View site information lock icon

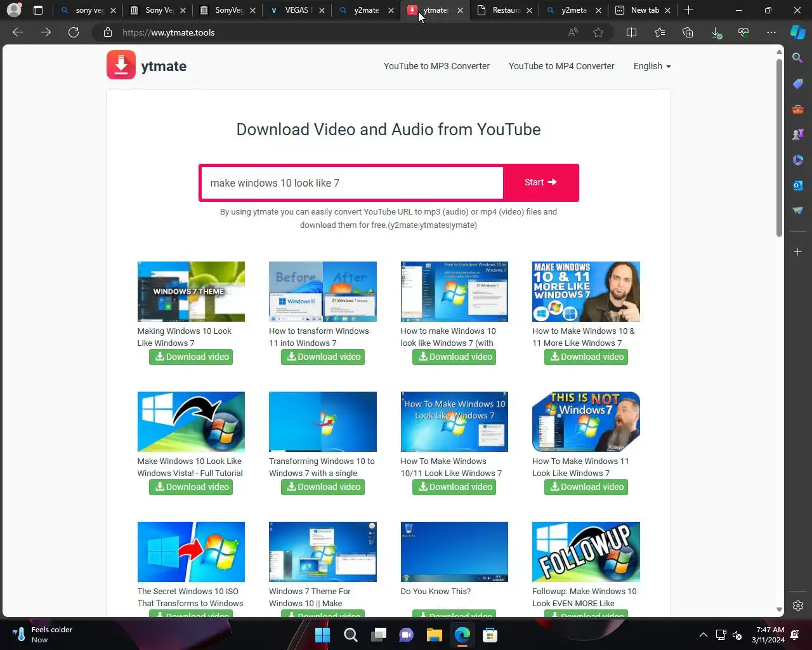tap(108, 32)
